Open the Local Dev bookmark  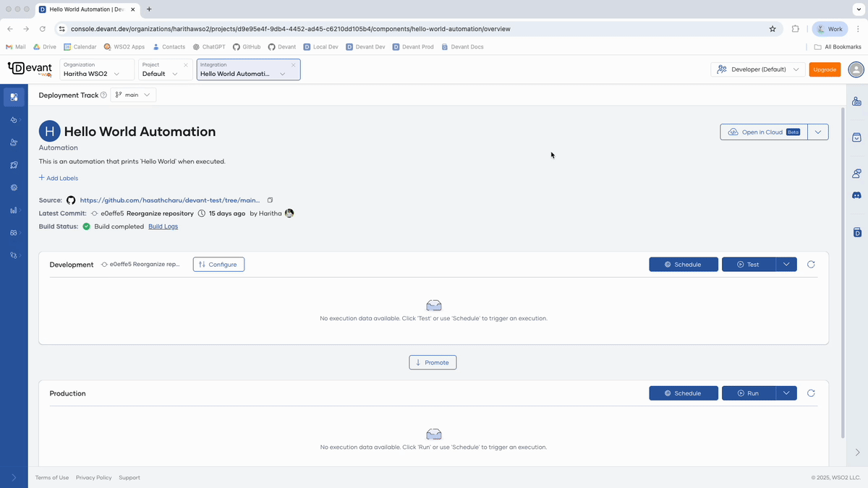[321, 47]
